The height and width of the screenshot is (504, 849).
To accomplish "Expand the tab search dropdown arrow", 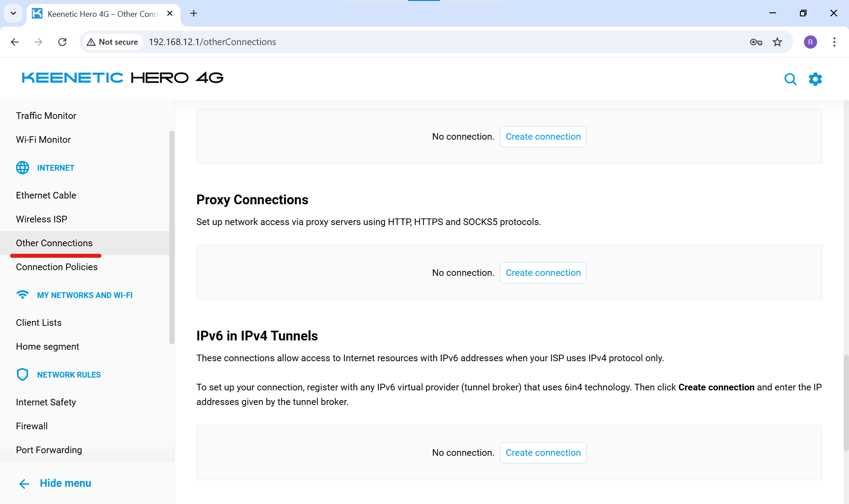I will click(x=13, y=13).
